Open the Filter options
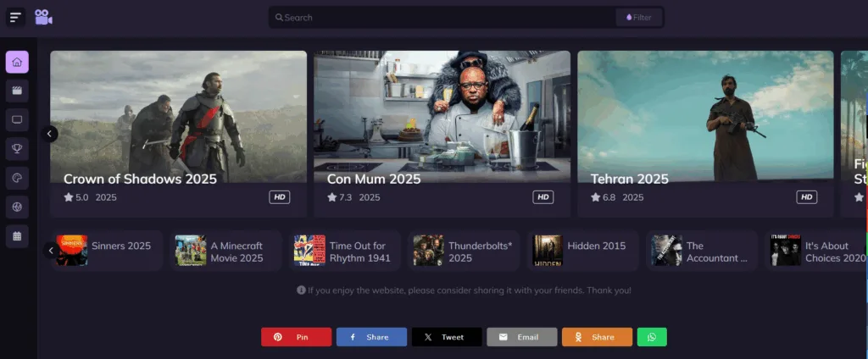Image resolution: width=868 pixels, height=359 pixels. point(639,17)
